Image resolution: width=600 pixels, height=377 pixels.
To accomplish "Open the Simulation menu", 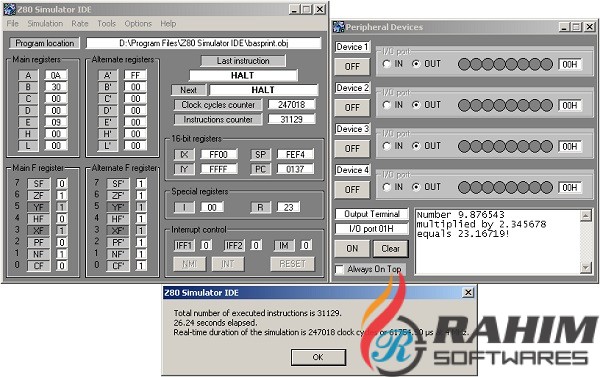I will tap(45, 24).
